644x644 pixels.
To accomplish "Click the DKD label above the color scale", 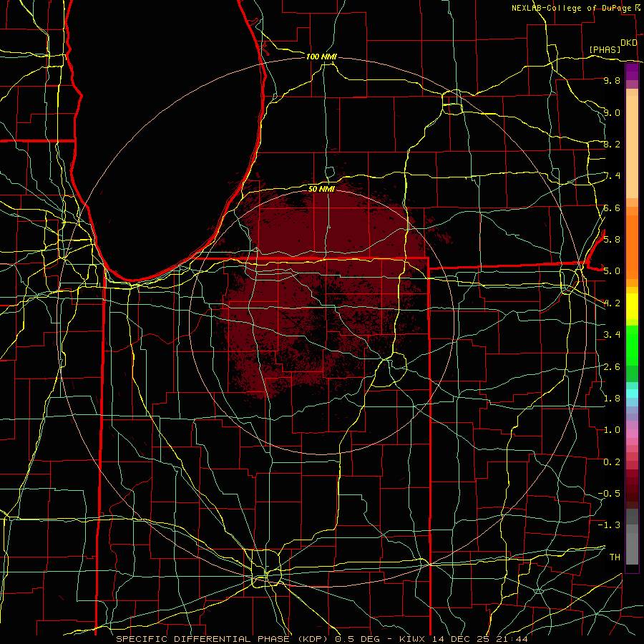I will point(628,43).
